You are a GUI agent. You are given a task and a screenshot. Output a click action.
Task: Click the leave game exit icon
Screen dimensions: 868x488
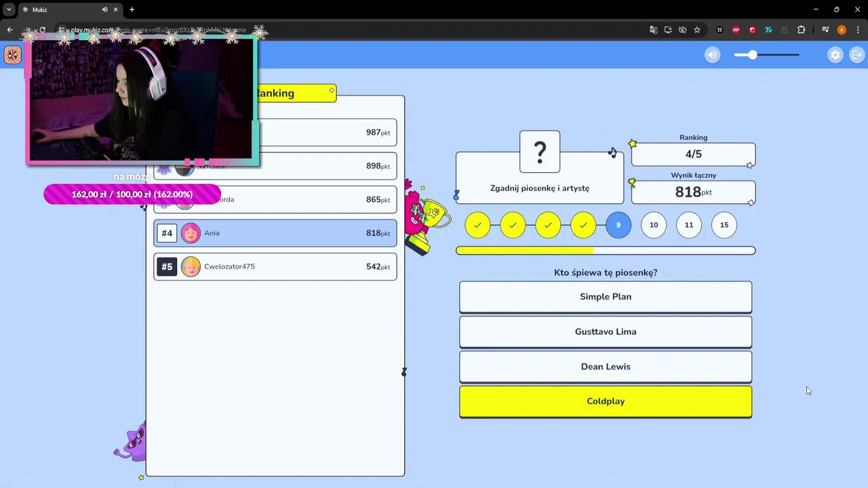[x=856, y=55]
